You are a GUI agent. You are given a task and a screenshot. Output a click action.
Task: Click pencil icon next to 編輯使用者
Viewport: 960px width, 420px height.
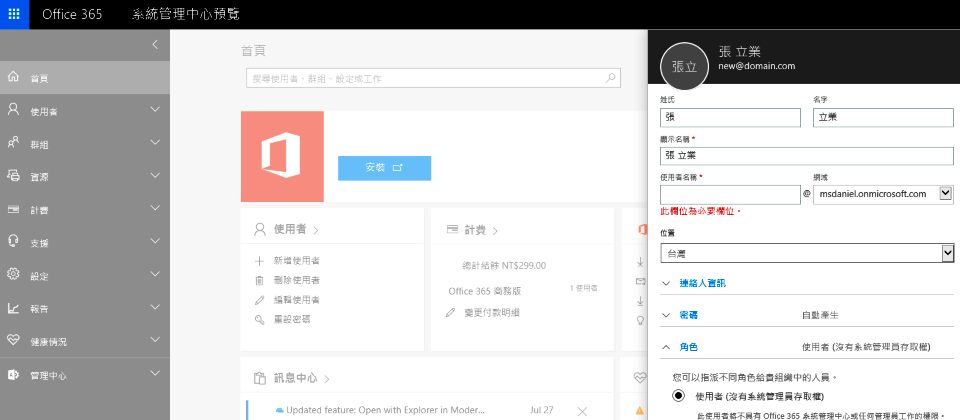pyautogui.click(x=260, y=300)
